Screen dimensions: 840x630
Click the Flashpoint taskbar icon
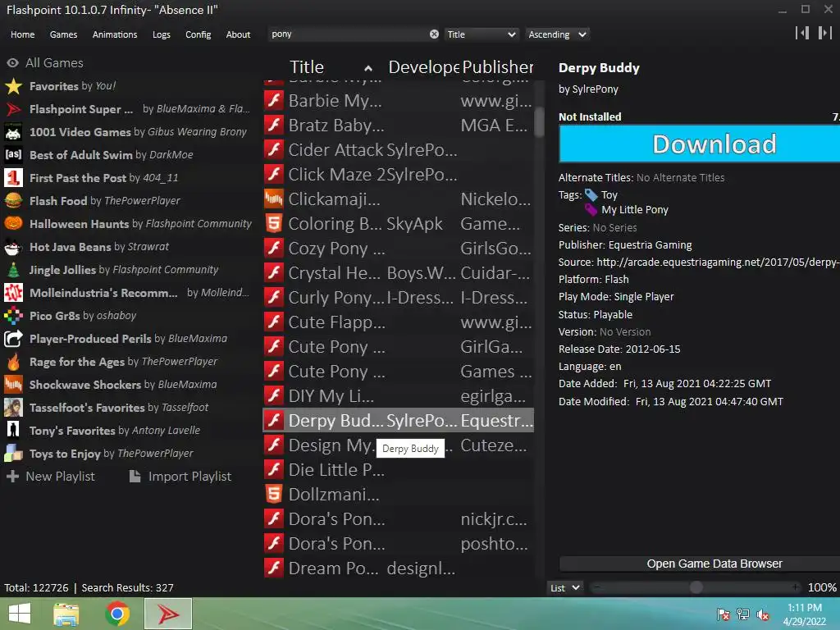tap(168, 614)
